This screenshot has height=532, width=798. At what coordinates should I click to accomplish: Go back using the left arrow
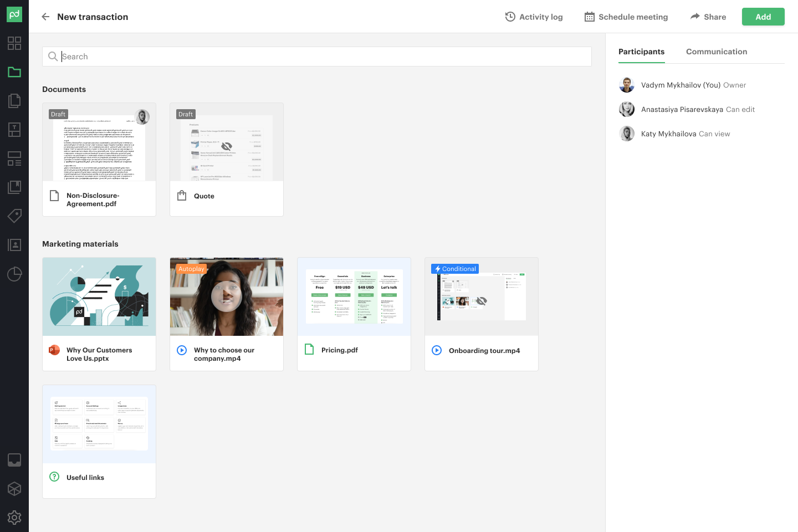pos(45,17)
